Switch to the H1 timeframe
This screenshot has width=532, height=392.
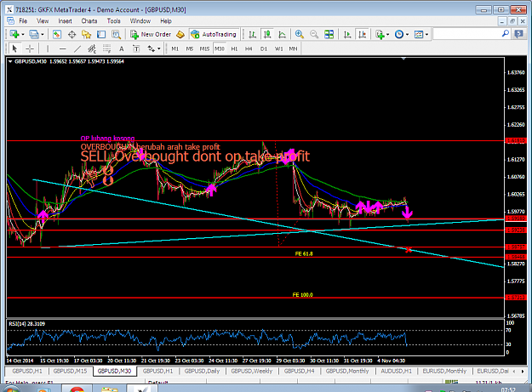coord(234,48)
